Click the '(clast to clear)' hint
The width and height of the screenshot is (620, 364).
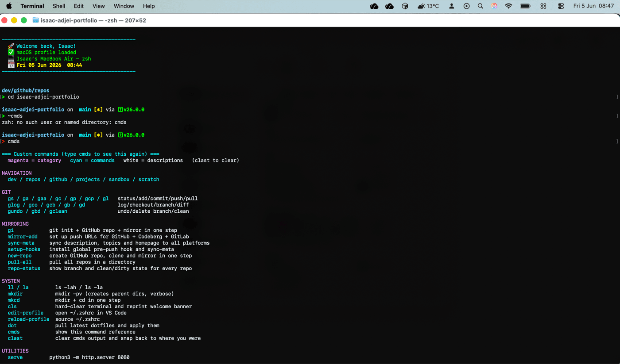(216, 160)
